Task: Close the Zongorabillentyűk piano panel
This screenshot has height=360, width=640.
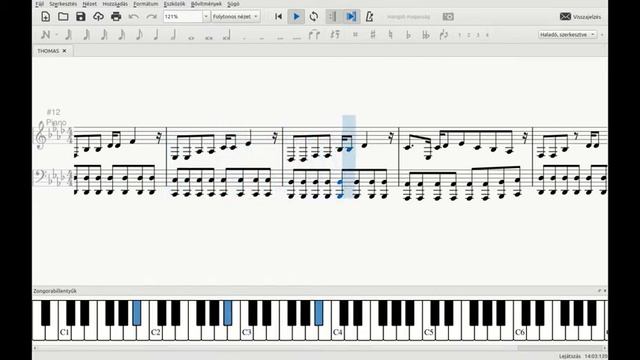Action: click(604, 291)
